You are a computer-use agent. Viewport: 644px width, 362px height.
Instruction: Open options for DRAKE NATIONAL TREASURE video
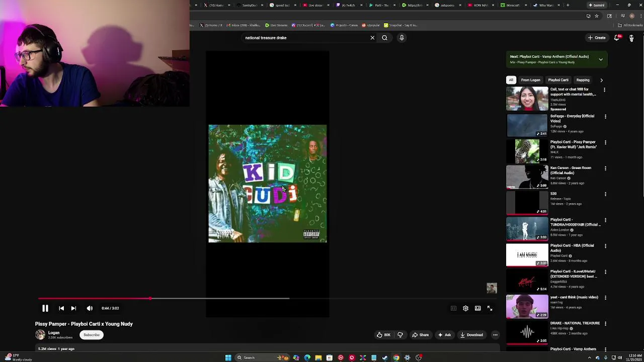[605, 324]
